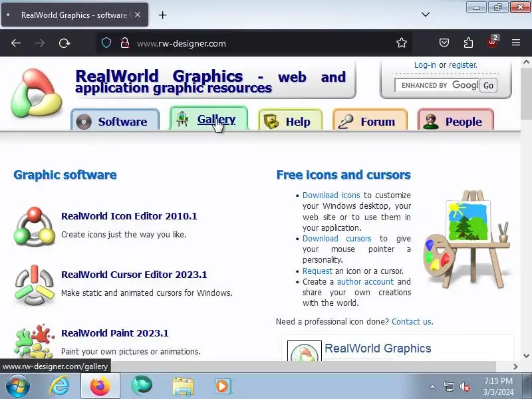Screen dimensions: 532x399
Task: Click the page vertical scrollbar up arrow
Action: pyautogui.click(x=526, y=62)
